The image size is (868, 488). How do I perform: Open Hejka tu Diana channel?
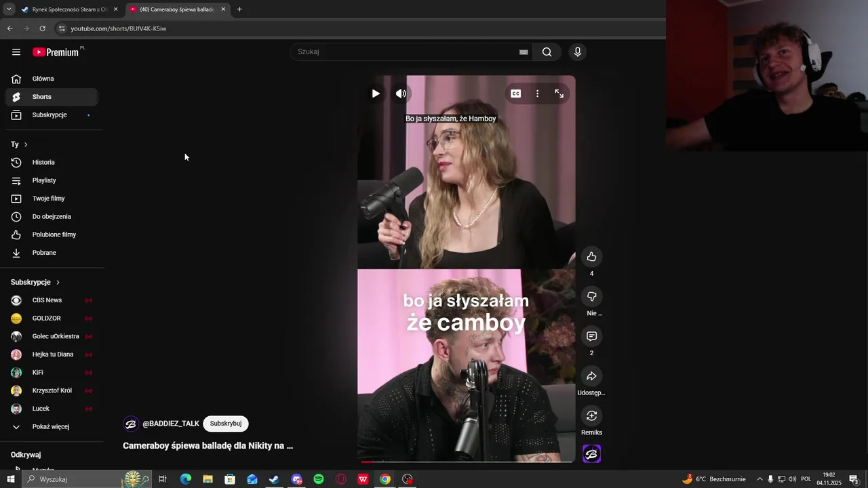(x=52, y=354)
